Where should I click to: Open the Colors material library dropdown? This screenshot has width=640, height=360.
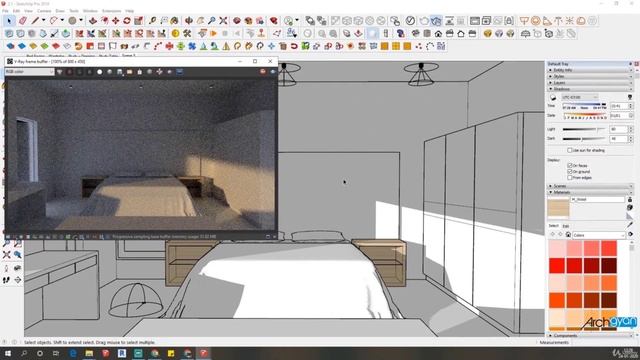[x=598, y=235]
